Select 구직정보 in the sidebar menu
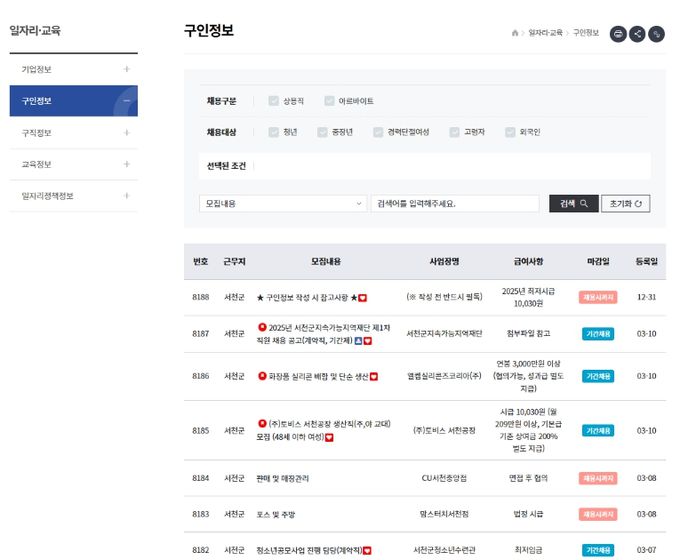The height and width of the screenshot is (560, 680). 37,133
